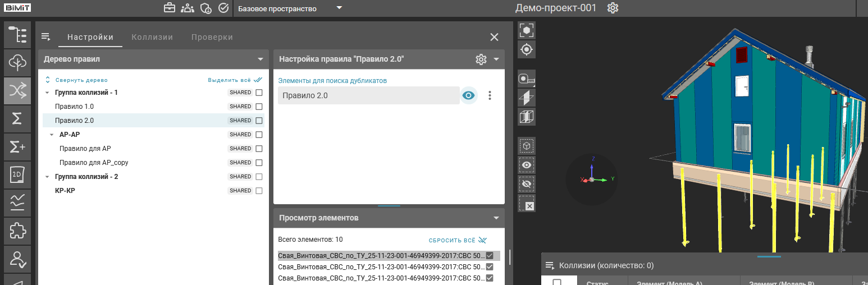868x285 pixels.
Task: Open the model structure tree sidebar icon
Action: click(x=17, y=34)
